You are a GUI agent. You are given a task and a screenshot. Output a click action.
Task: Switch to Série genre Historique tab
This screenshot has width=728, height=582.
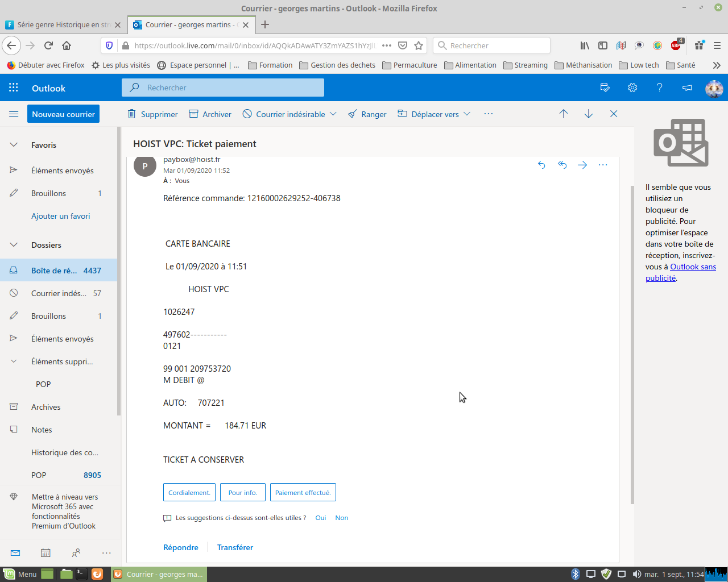(x=63, y=24)
